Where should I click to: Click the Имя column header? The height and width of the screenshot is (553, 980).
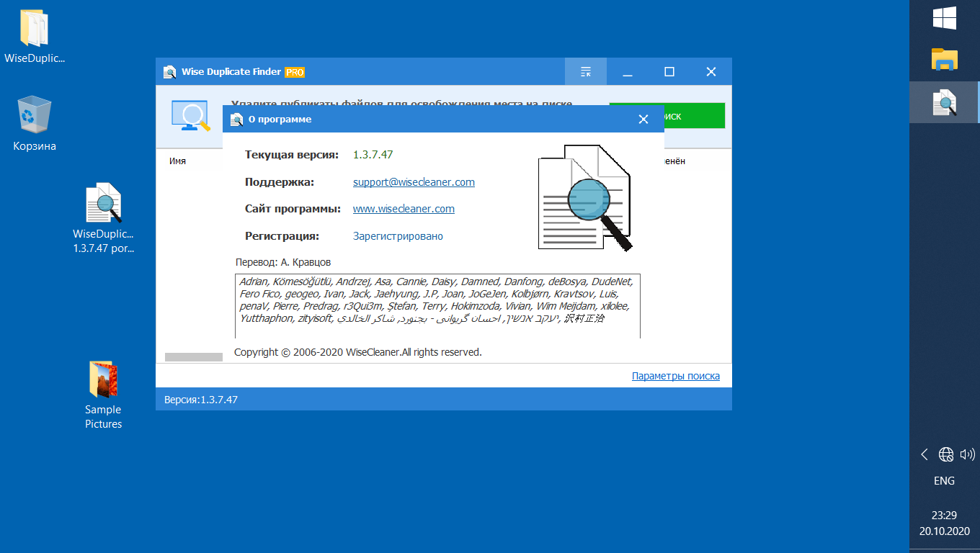[x=178, y=161]
